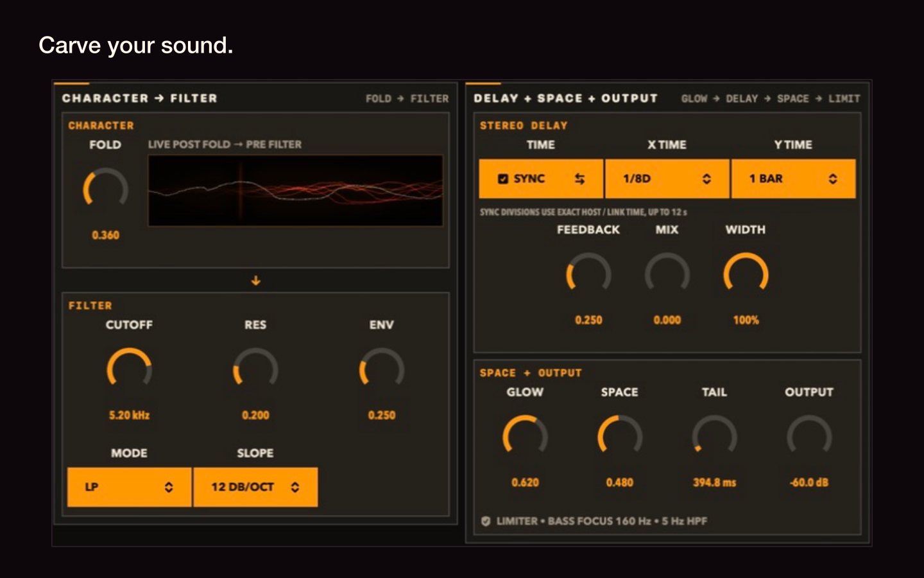The image size is (924, 578).
Task: Click the GLOW → DELAY → SPACE → LIMIT label
Action: [770, 98]
